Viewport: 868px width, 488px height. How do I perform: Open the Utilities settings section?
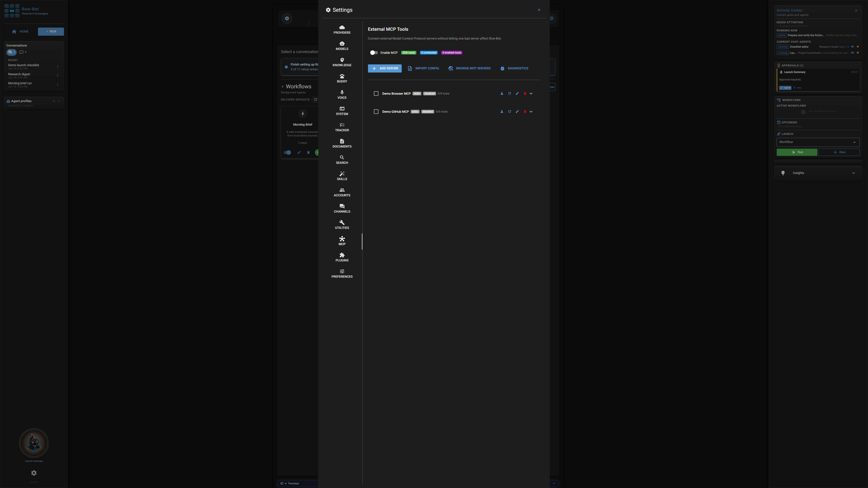click(342, 225)
